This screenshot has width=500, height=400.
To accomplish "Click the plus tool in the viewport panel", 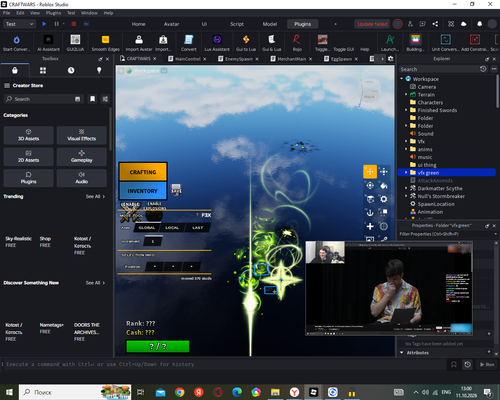I will (370, 227).
